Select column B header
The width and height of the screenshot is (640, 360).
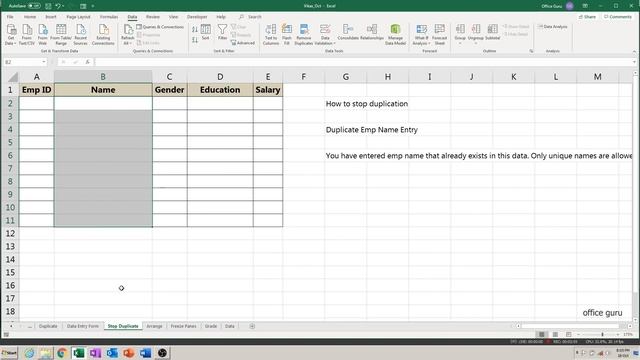pyautogui.click(x=103, y=77)
